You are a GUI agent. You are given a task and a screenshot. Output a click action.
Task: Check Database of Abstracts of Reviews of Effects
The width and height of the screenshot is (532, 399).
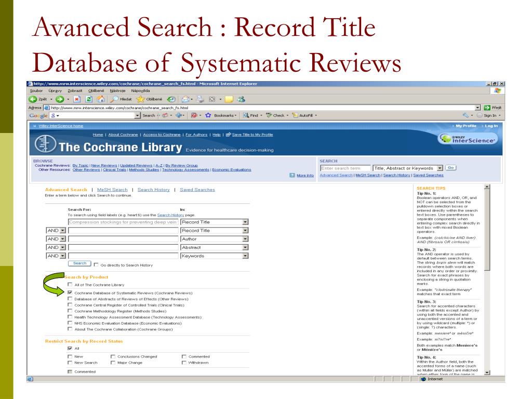point(70,299)
